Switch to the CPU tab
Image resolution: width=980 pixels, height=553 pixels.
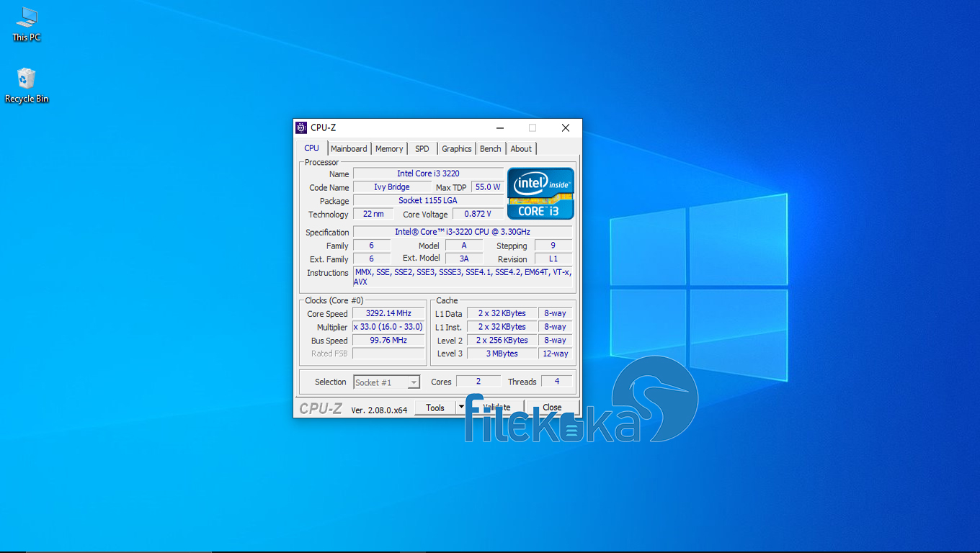[311, 148]
